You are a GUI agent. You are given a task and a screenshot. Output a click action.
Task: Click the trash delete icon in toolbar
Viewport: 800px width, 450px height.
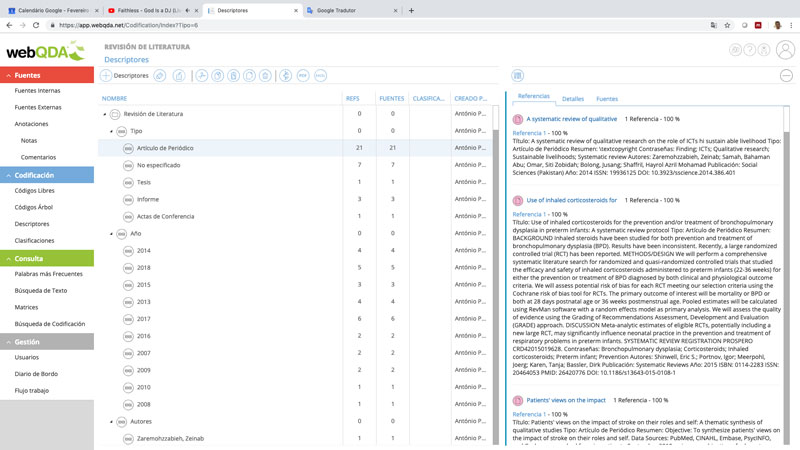coord(265,76)
